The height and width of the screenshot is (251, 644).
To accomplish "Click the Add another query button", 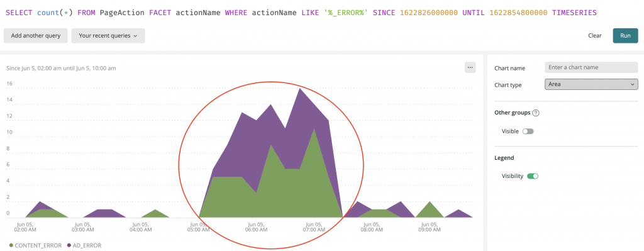I will (x=36, y=36).
